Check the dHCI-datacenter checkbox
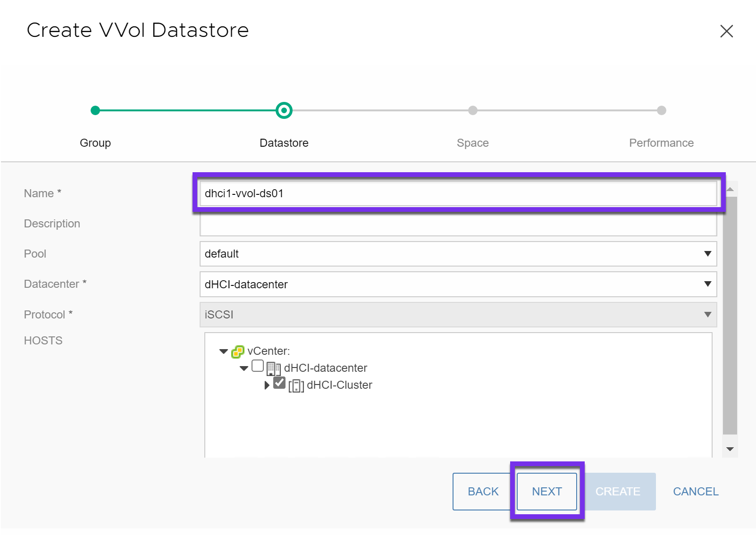Viewport: 756px width, 535px height. pyautogui.click(x=258, y=366)
